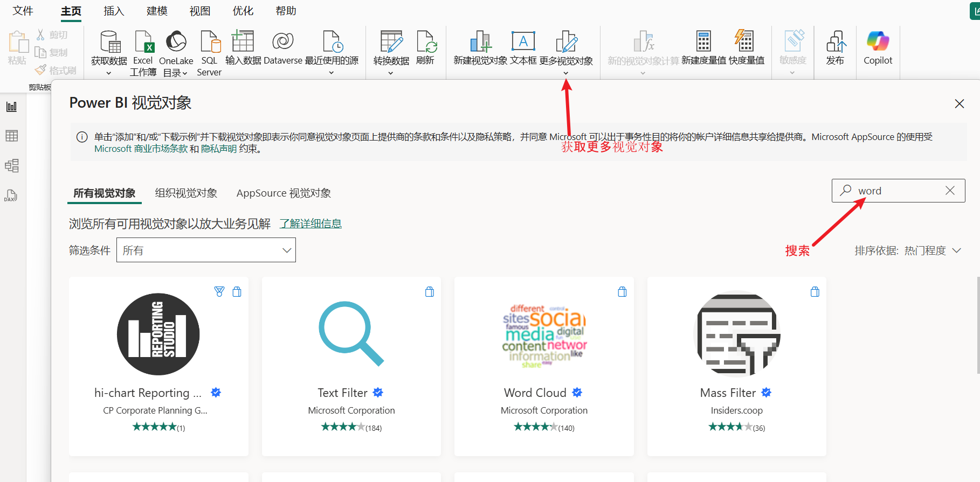
Task: Click the magnifier search icon
Action: pos(846,190)
